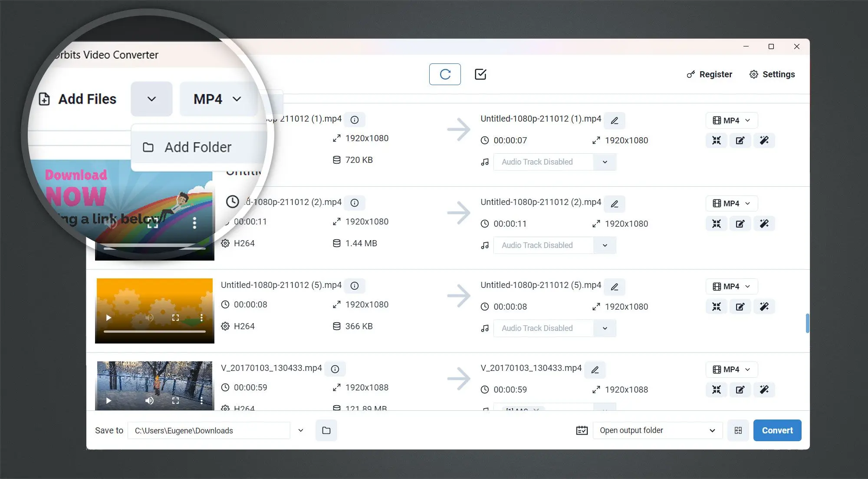Click the effects/wand icon for V_20170103 file
This screenshot has width=868, height=479.
point(764,390)
